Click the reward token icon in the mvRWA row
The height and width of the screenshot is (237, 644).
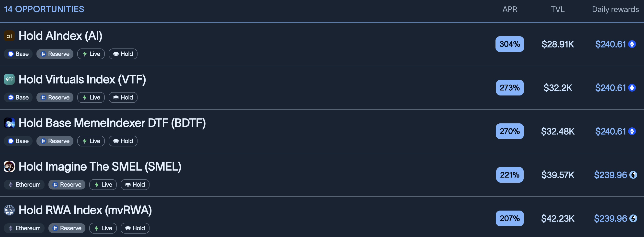tap(633, 218)
